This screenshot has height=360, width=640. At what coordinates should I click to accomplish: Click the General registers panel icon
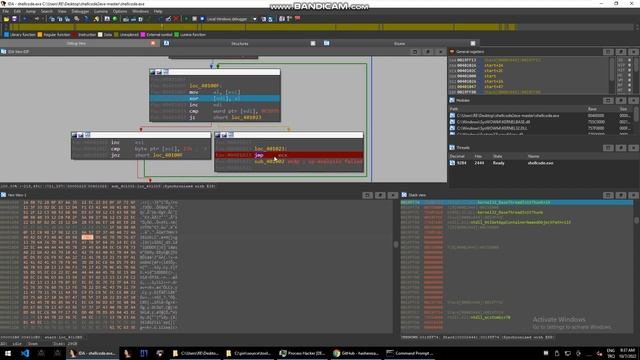pyautogui.click(x=452, y=52)
